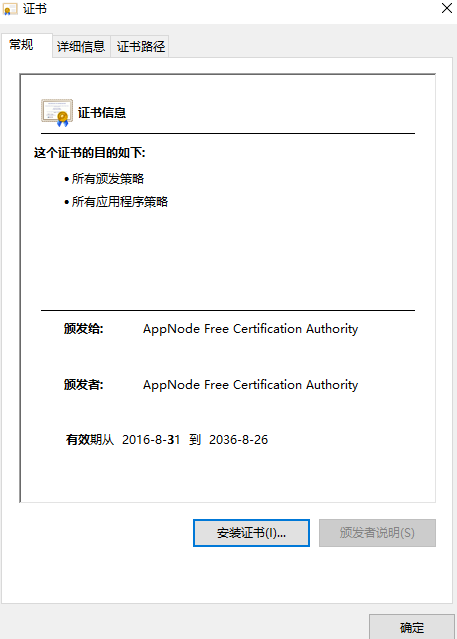Image resolution: width=457 pixels, height=639 pixels.
Task: Click the start date 2016-8-31
Action: (x=151, y=440)
